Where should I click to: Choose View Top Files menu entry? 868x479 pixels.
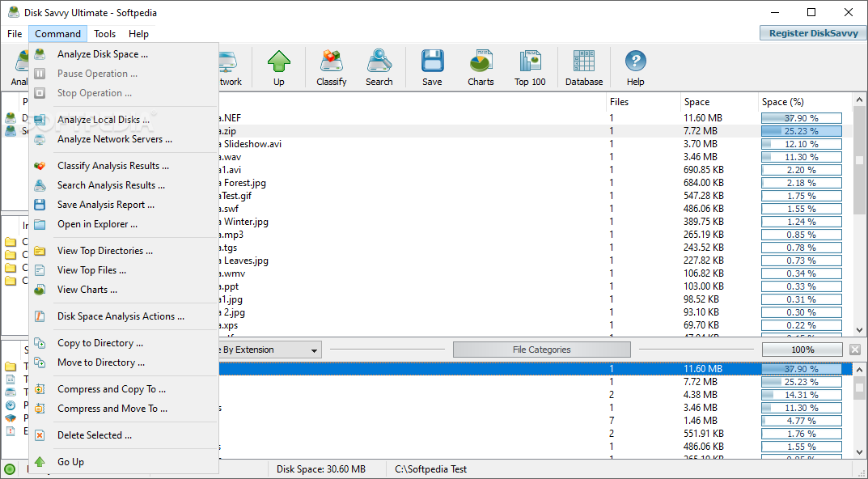click(124, 269)
